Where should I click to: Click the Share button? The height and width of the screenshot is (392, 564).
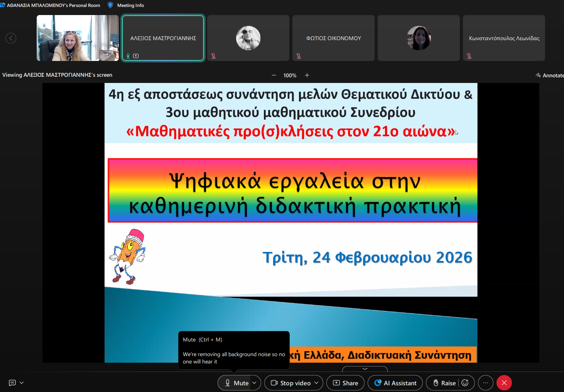tap(346, 383)
